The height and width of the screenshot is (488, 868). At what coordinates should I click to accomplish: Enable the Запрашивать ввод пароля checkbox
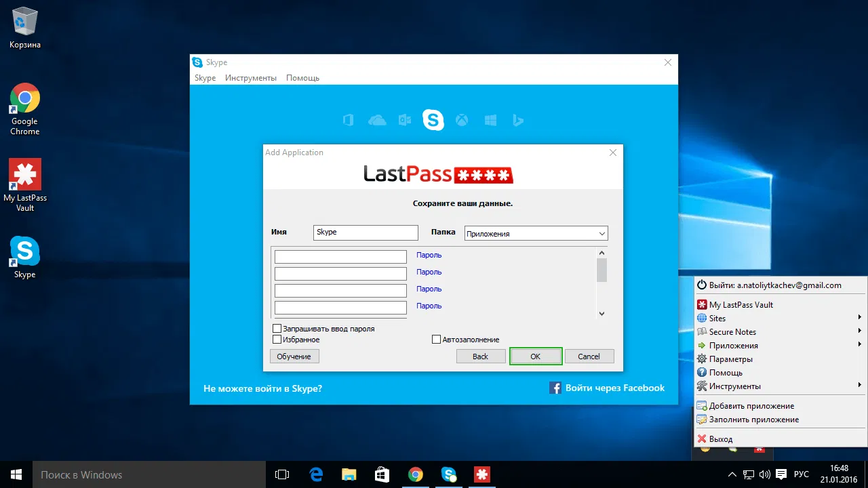(x=277, y=328)
